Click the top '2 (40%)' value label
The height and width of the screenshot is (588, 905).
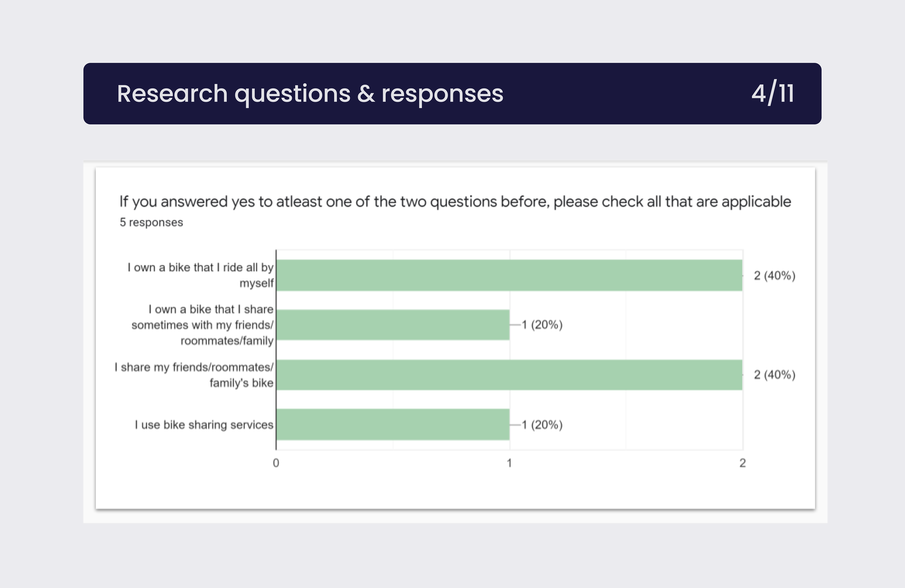tap(775, 276)
